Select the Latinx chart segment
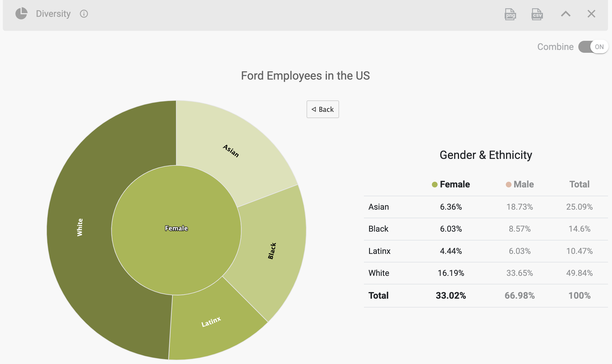 (211, 322)
